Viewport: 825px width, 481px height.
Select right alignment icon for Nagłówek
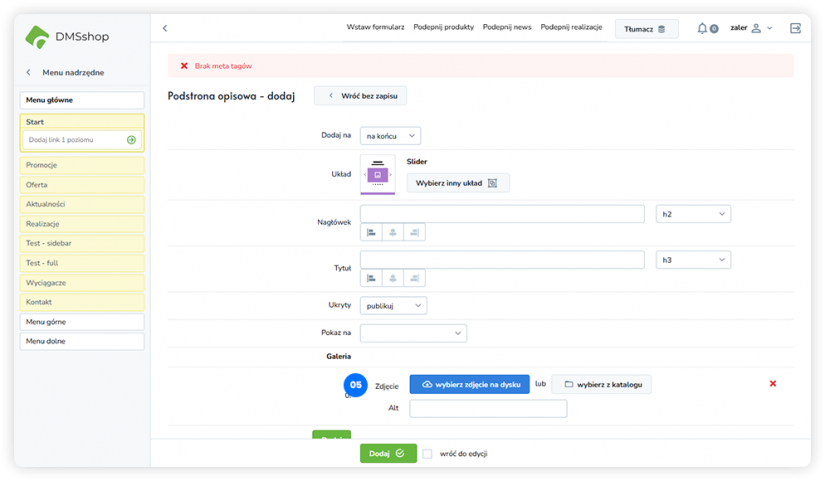(414, 232)
